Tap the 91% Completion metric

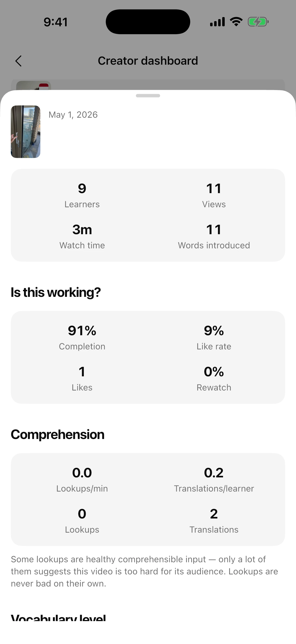[82, 337]
